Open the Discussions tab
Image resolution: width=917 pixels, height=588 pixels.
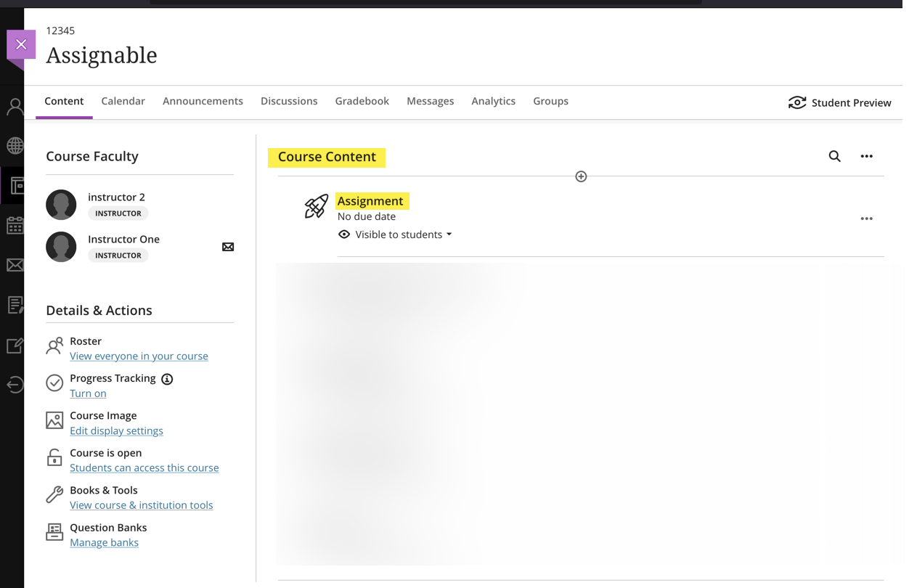(x=289, y=101)
